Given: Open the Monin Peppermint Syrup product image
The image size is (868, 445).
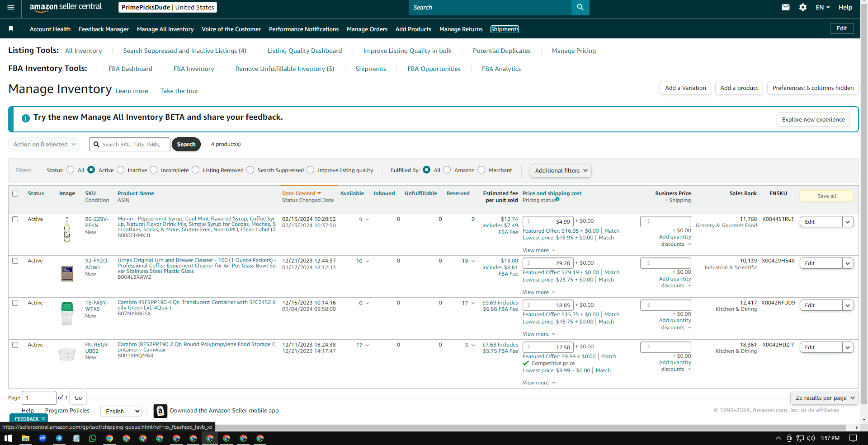Looking at the screenshot, I should tap(67, 230).
